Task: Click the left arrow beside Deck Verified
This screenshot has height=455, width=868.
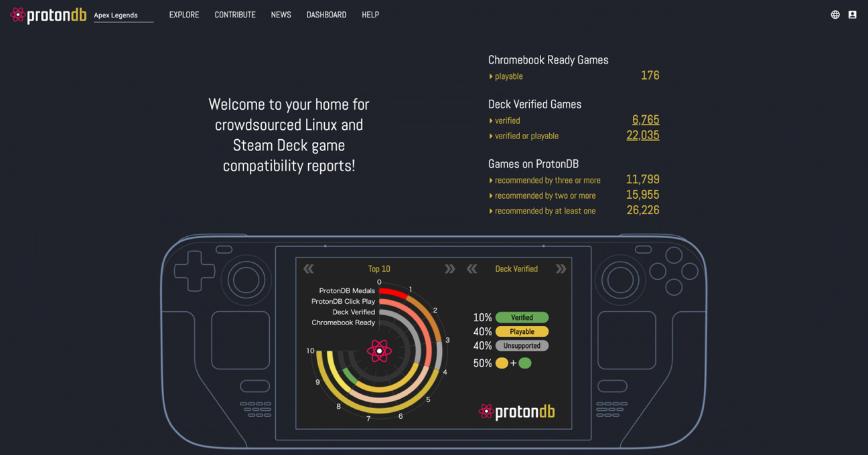Action: coord(472,268)
